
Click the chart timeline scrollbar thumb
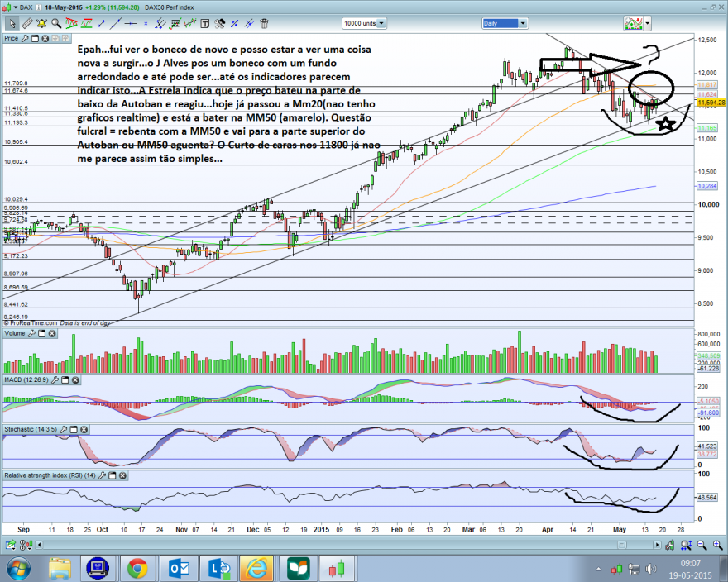pos(621,545)
